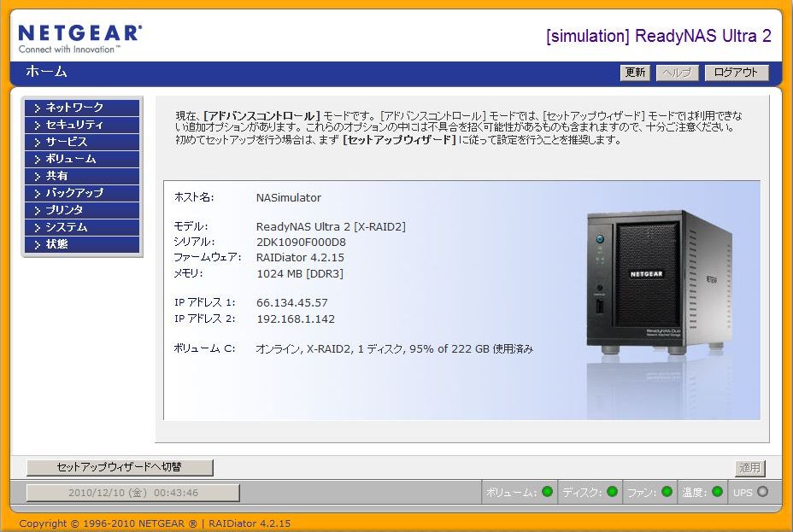This screenshot has width=793, height=532.
Task: Expand the セキュリティ menu section
Action: [x=82, y=125]
